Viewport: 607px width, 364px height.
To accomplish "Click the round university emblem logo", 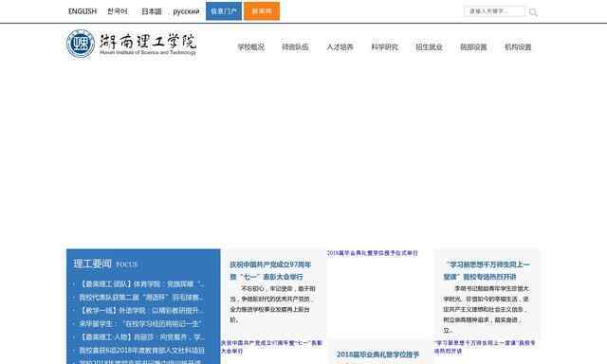I will (81, 45).
